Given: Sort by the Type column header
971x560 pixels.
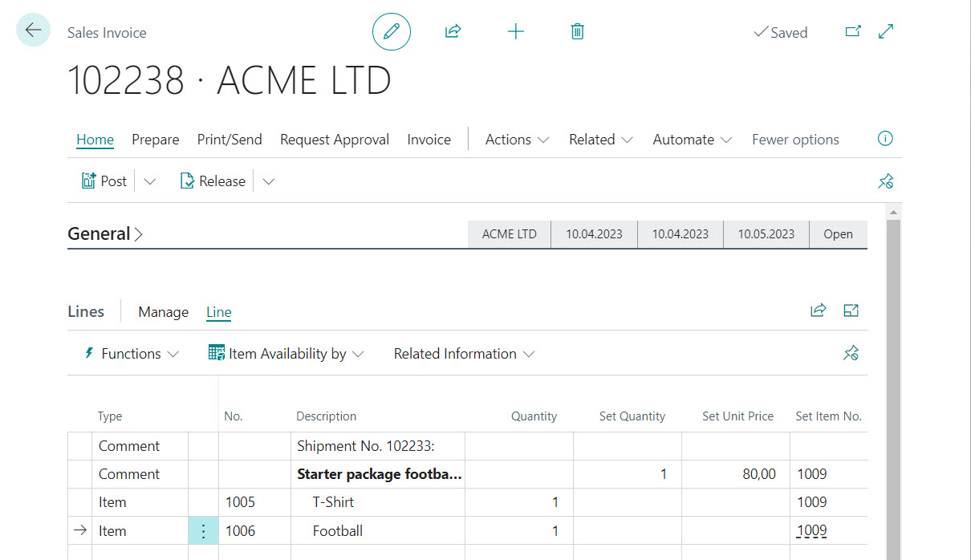Looking at the screenshot, I should 110,416.
